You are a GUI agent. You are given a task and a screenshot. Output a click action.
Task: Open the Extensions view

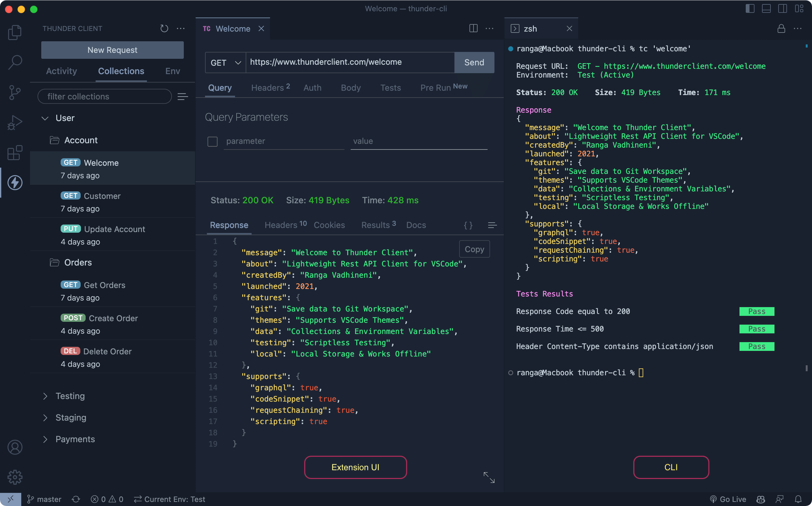point(15,153)
